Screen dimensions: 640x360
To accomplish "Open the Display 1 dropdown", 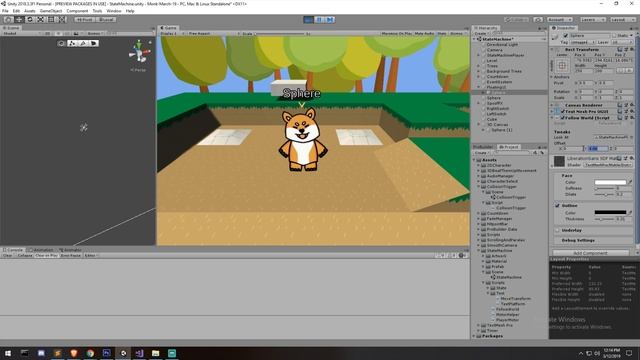I will [x=172, y=33].
